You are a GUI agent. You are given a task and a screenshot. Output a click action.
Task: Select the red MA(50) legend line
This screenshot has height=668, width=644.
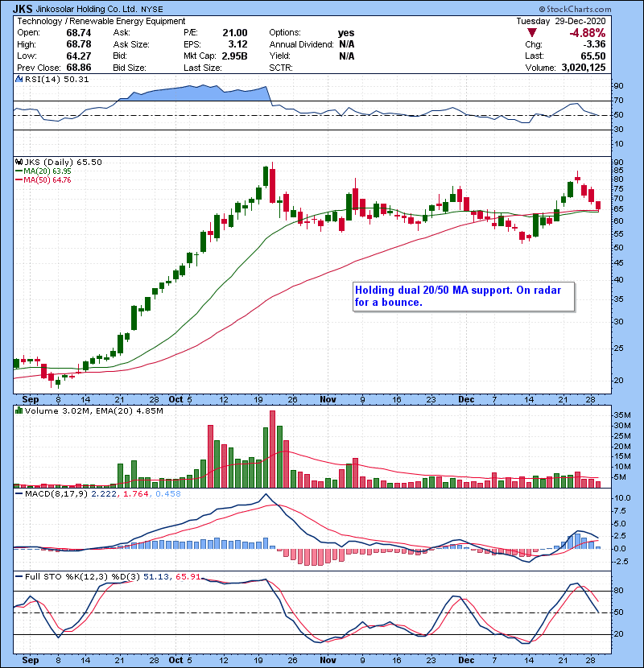[x=19, y=180]
